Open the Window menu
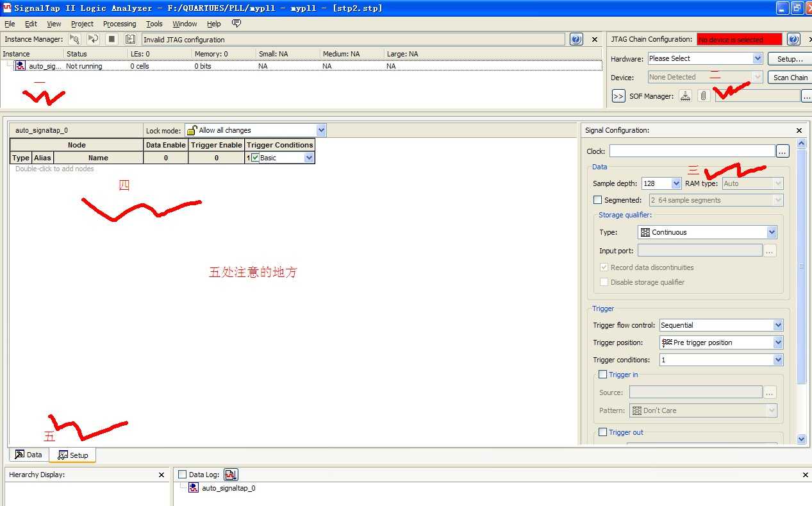 tap(185, 24)
